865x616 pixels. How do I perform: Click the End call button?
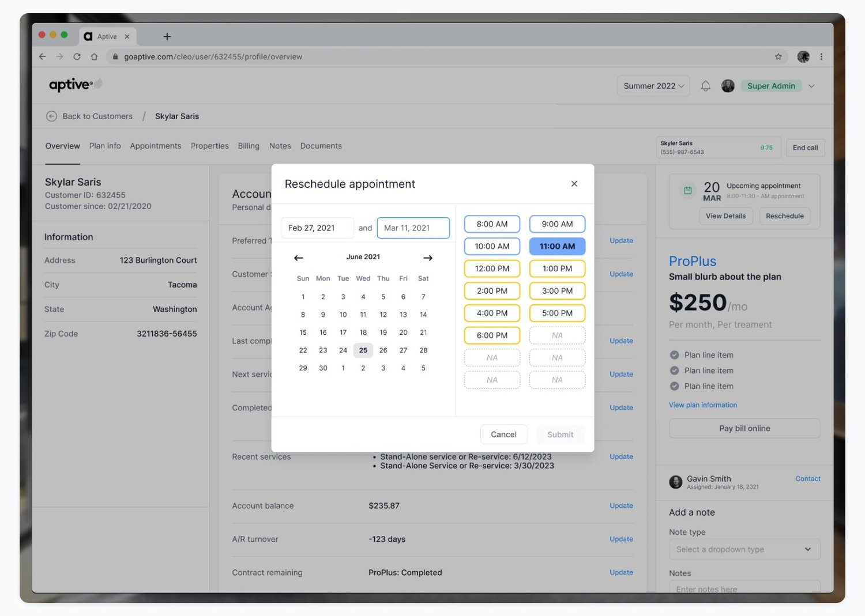[805, 148]
